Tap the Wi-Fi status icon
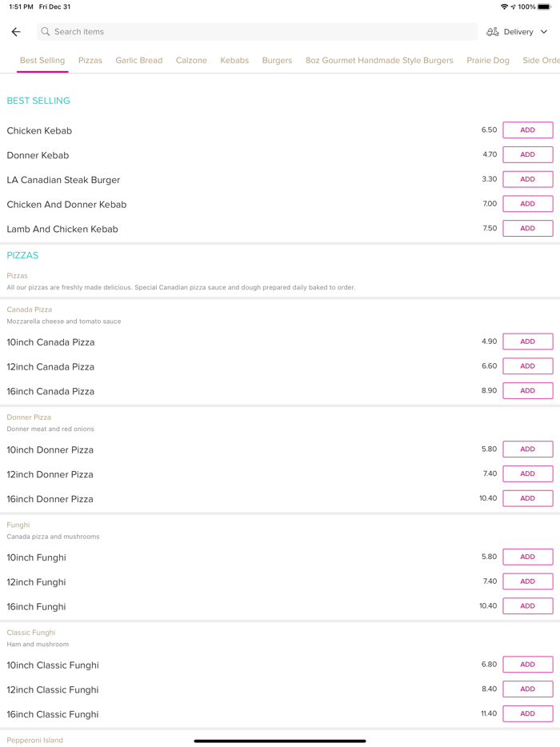Screen dimensions: 560x747 point(504,6)
